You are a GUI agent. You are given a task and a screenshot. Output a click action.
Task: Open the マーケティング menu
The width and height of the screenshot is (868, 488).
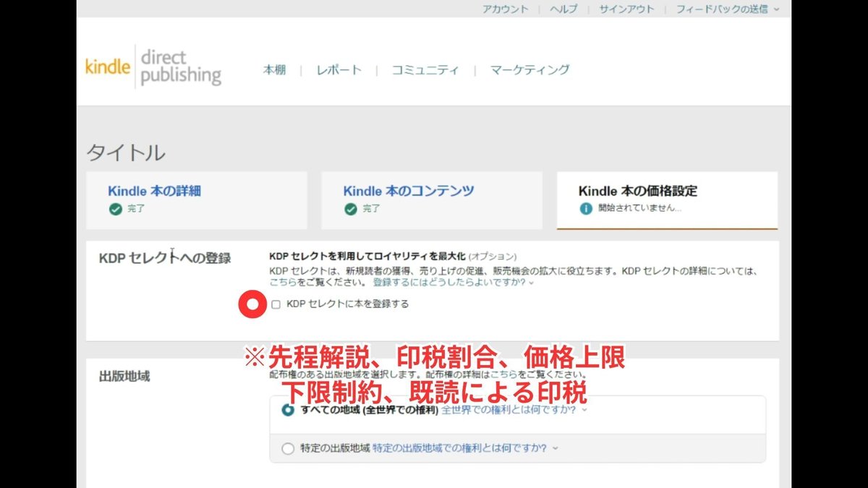pyautogui.click(x=529, y=70)
